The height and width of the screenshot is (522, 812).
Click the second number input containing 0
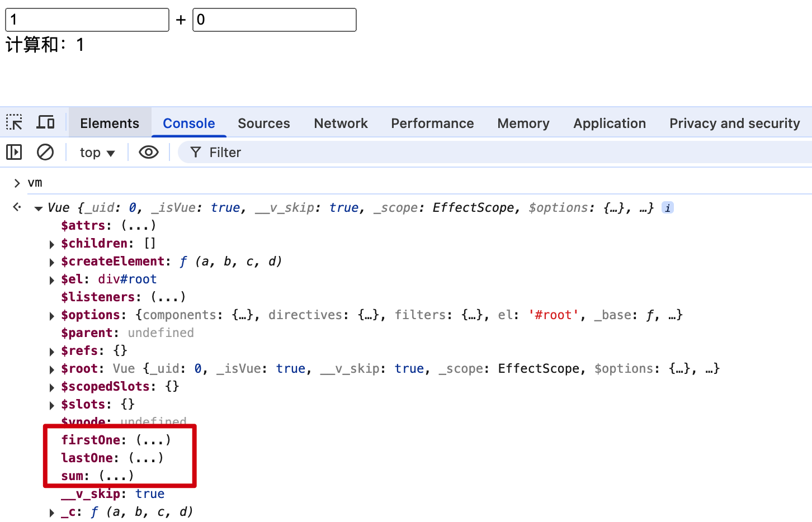[275, 20]
